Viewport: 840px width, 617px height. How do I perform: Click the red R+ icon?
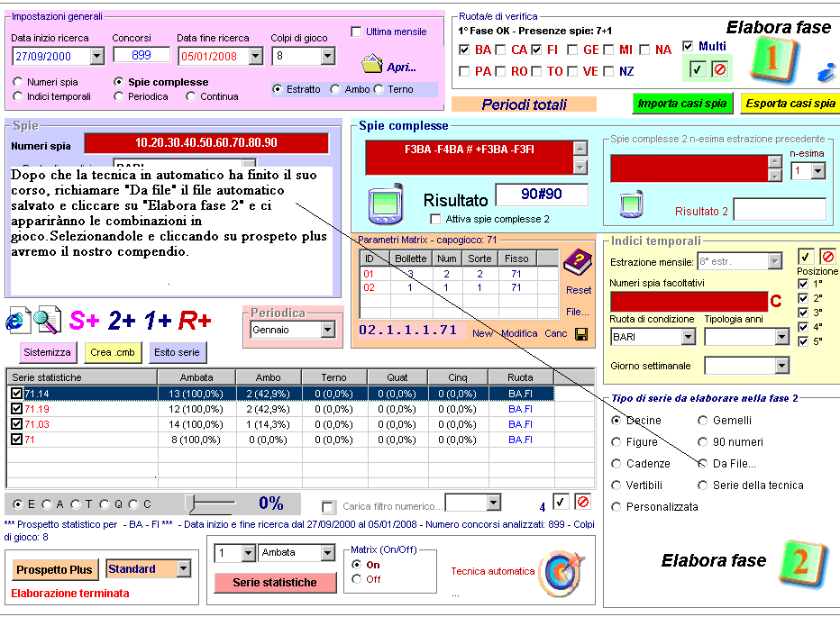(x=195, y=321)
